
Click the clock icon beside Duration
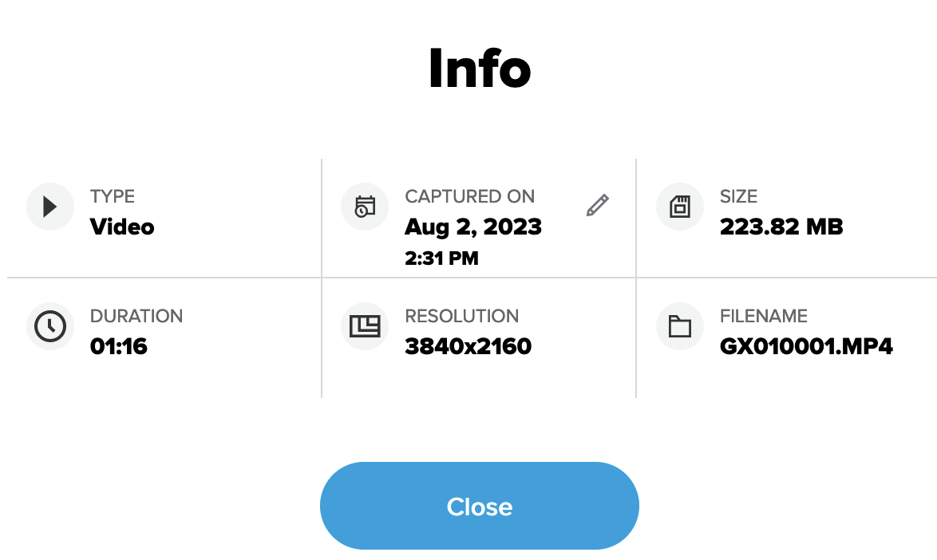pyautogui.click(x=49, y=326)
